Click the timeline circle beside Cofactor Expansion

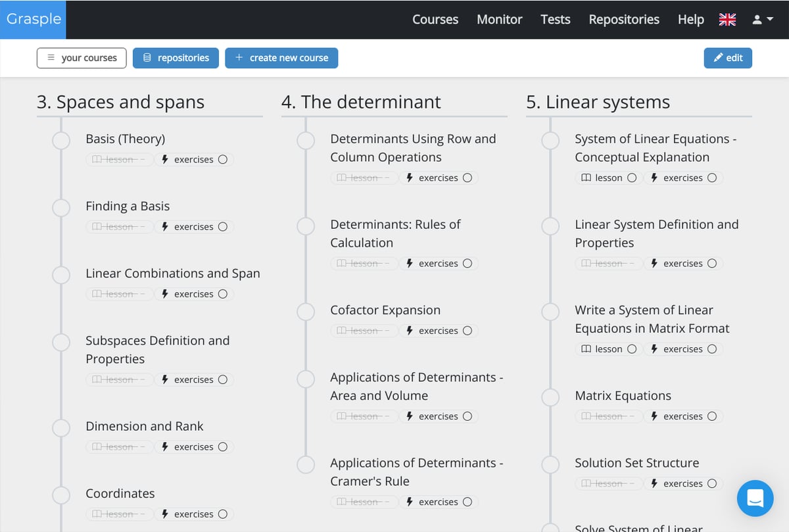(x=306, y=311)
